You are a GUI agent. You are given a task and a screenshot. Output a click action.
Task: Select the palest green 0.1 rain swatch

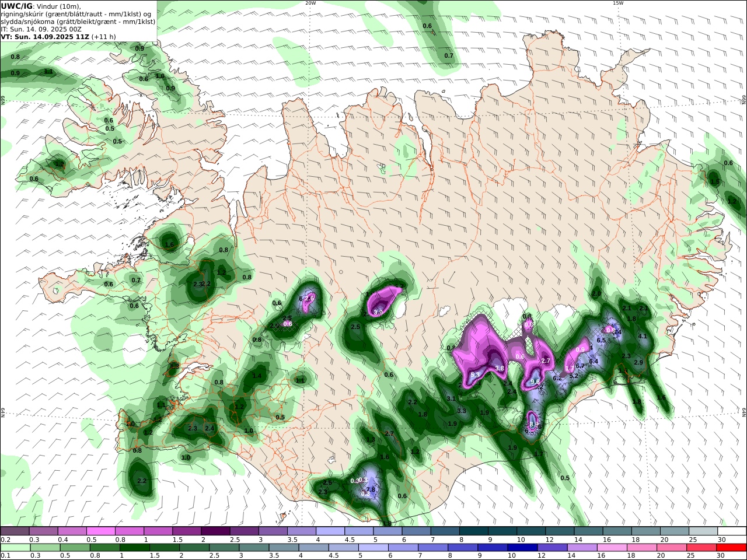pos(15,548)
